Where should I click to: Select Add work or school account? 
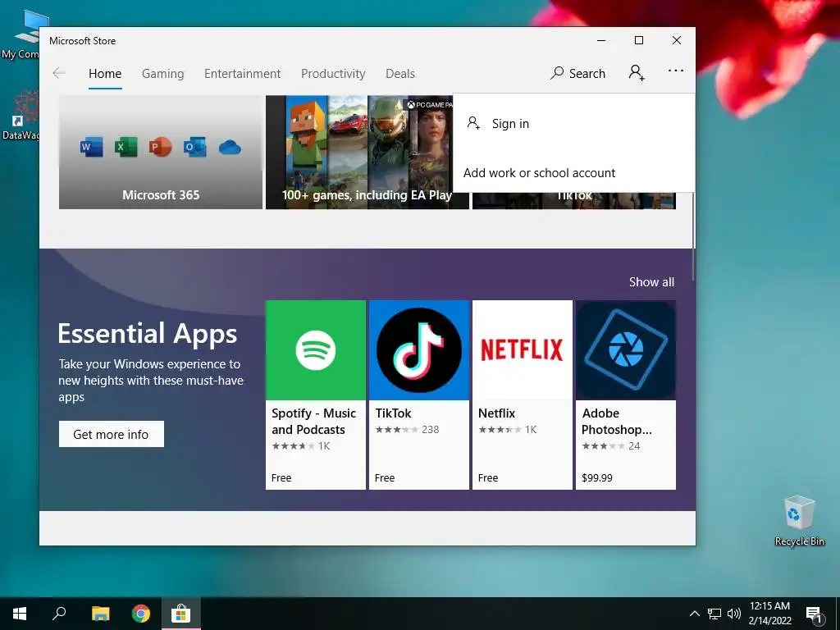click(x=573, y=172)
